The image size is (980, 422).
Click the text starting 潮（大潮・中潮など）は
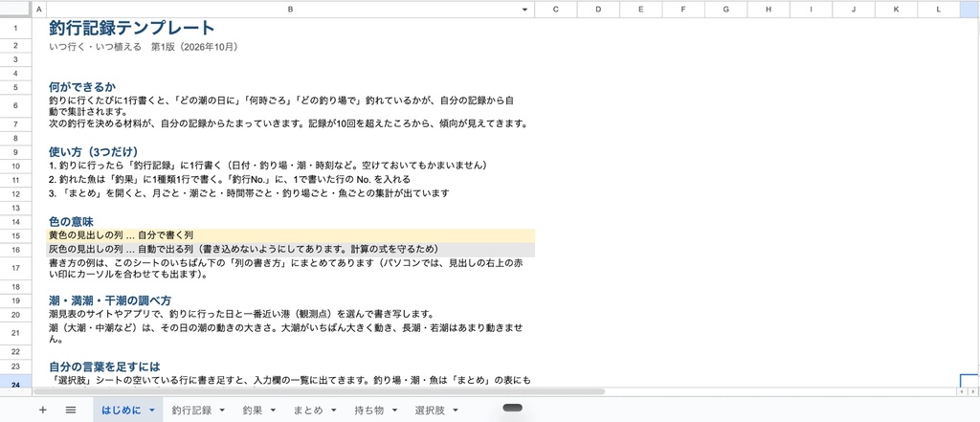click(285, 334)
